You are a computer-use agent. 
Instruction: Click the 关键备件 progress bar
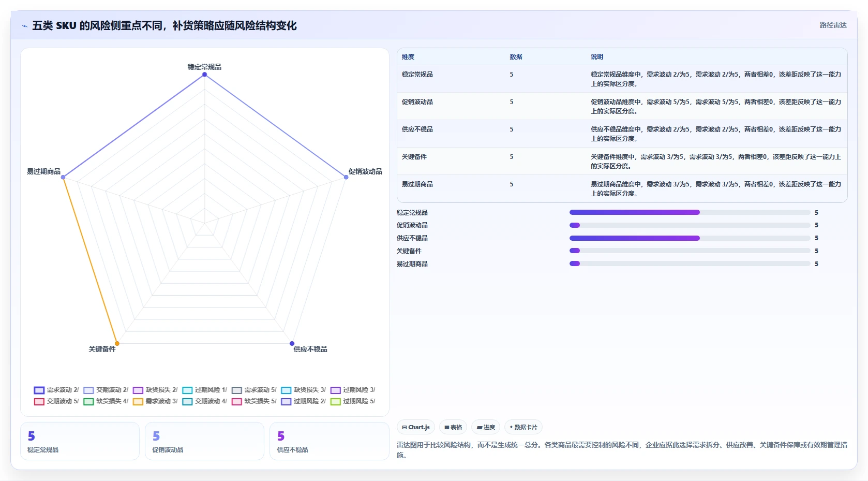(690, 251)
